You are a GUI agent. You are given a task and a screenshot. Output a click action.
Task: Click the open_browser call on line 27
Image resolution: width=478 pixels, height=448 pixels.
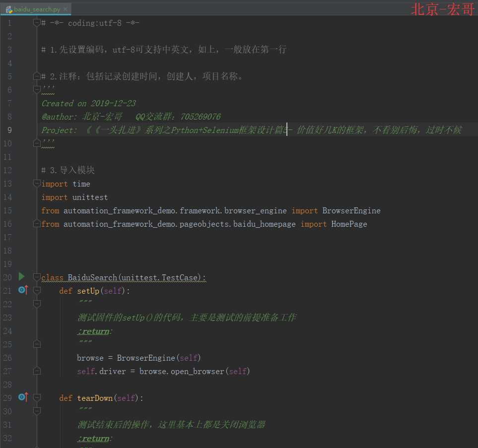(x=197, y=372)
